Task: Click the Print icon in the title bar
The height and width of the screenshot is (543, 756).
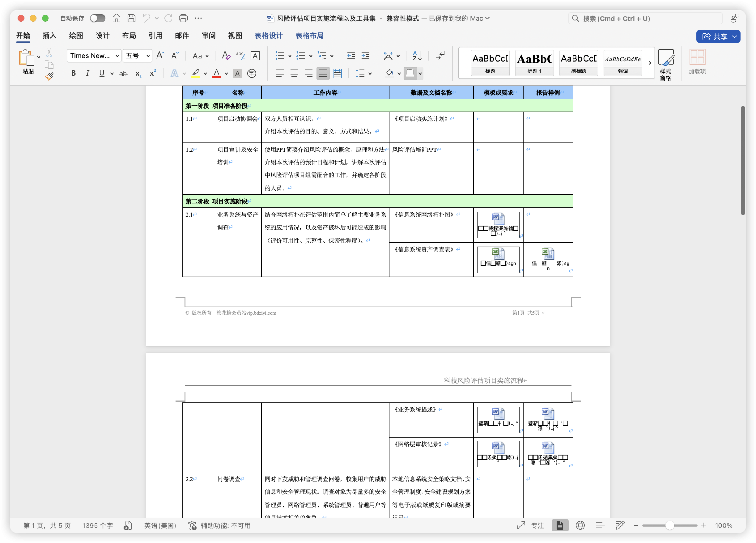Action: pos(183,18)
